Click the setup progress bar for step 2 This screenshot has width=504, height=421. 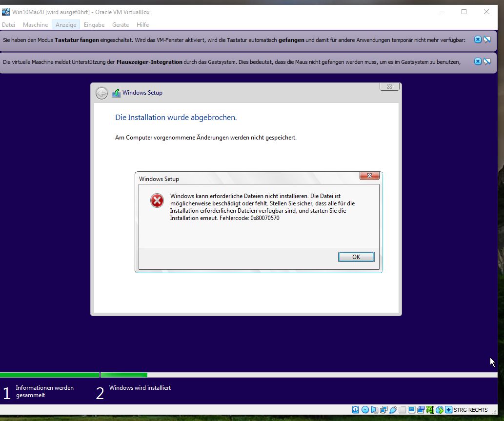(123, 375)
